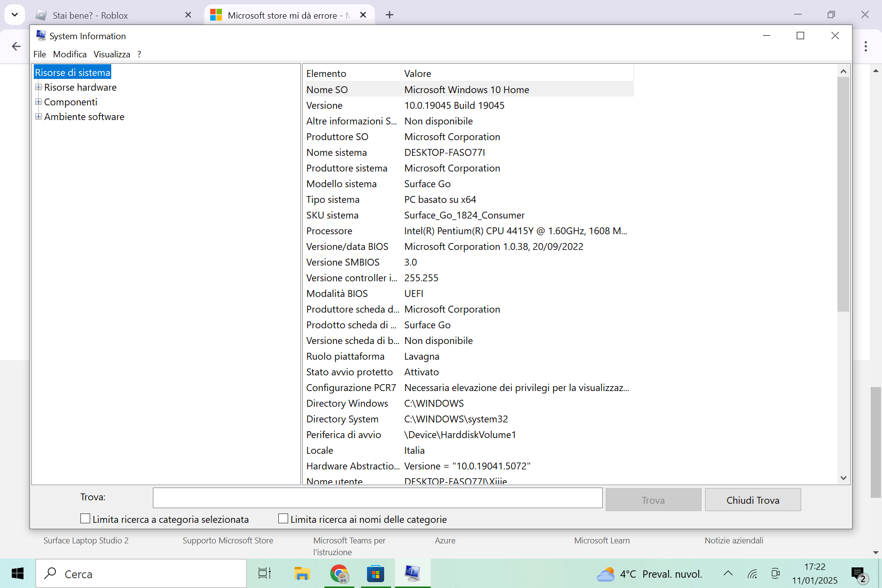Click the details list scroll-down arrow
Screen dimensions: 882x588
tap(843, 478)
